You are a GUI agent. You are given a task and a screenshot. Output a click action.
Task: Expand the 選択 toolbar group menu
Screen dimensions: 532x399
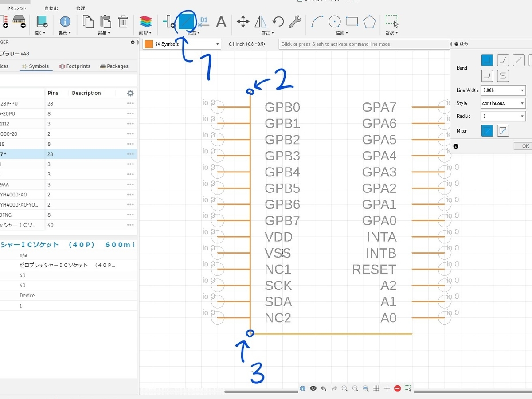point(391,33)
